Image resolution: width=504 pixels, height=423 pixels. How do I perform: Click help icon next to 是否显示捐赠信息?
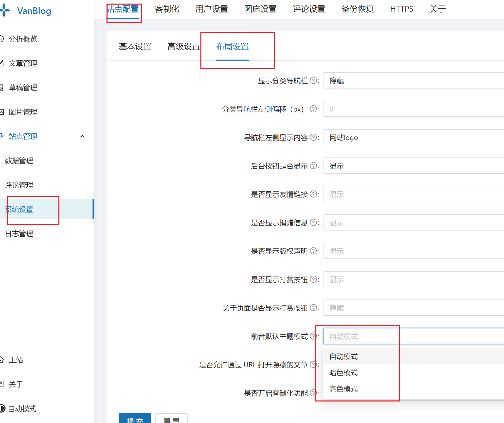point(313,222)
